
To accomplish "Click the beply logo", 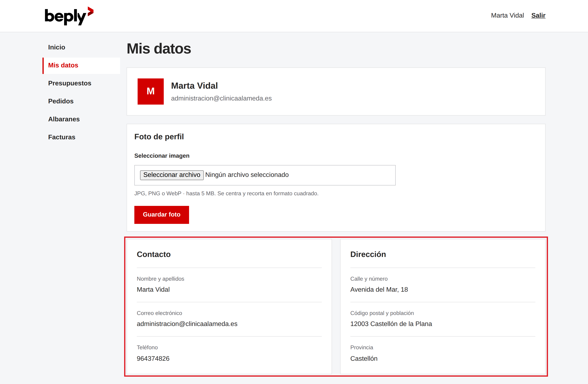I will click(69, 16).
